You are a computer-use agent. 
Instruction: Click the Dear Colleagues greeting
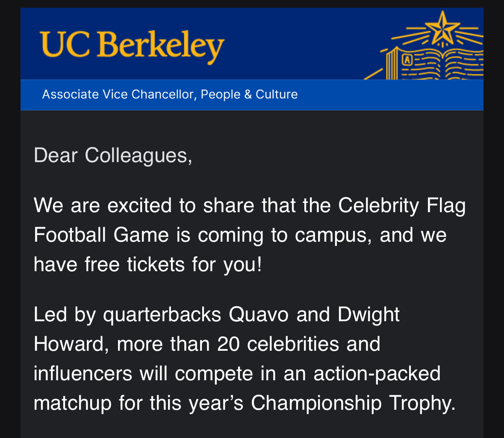[113, 155]
